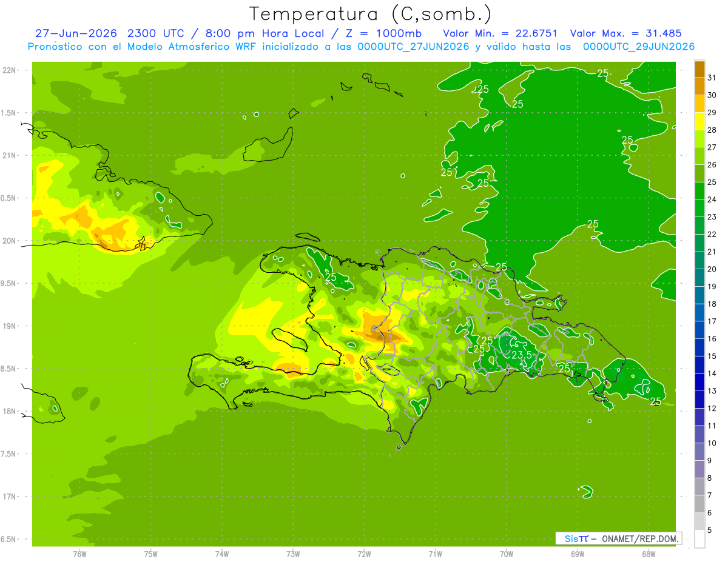Click "Valor Max. = 31.485"
Screen dimensions: 728x562
click(x=626, y=33)
